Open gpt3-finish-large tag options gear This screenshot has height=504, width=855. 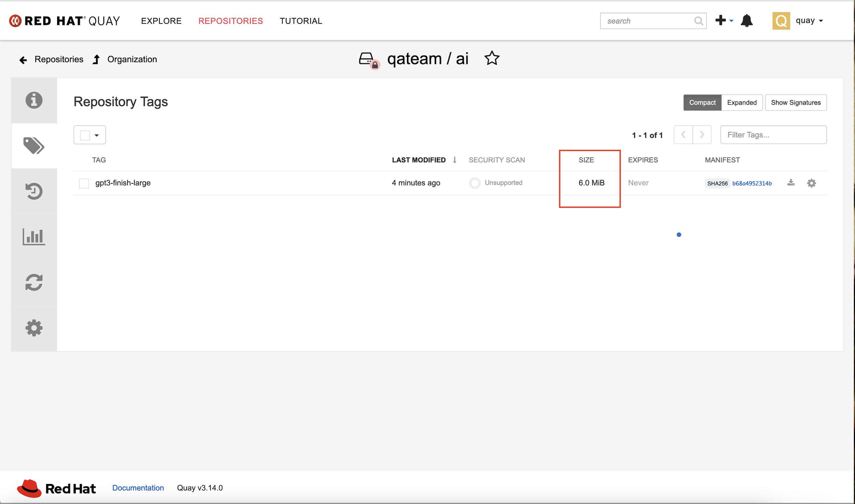811,183
